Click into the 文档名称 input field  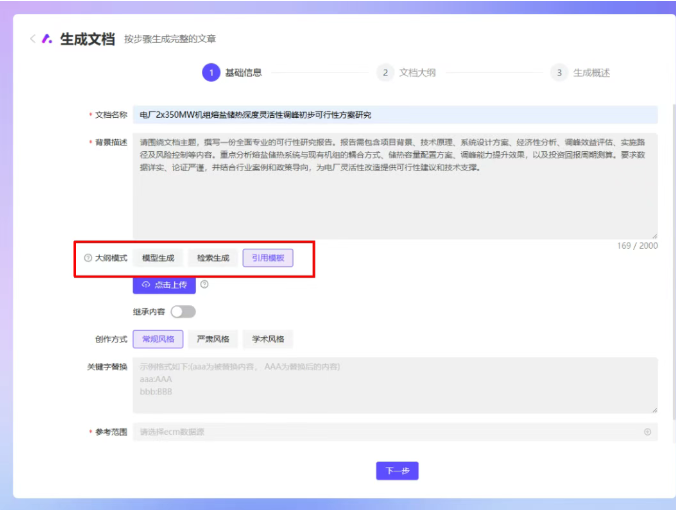point(394,115)
